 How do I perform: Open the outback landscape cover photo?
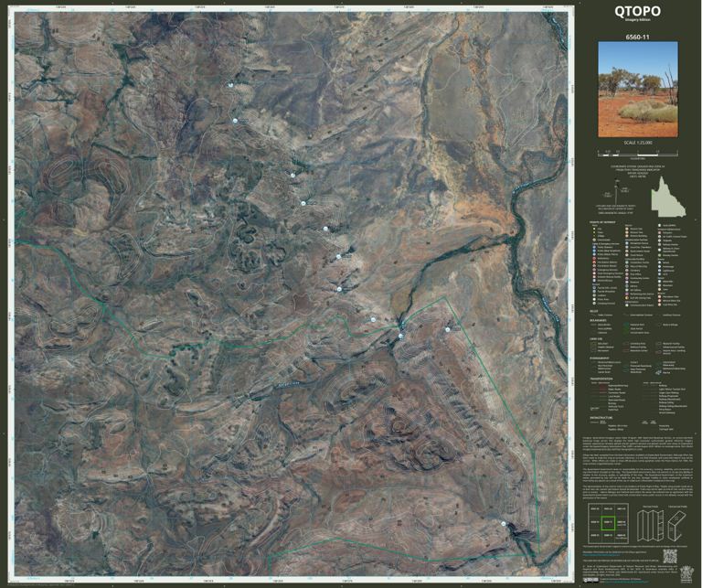point(638,89)
